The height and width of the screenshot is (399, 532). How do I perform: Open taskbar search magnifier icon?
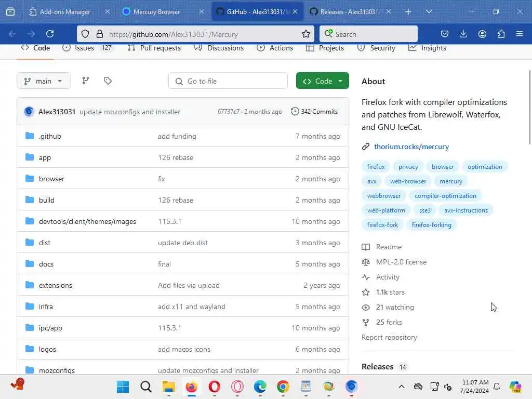(146, 387)
